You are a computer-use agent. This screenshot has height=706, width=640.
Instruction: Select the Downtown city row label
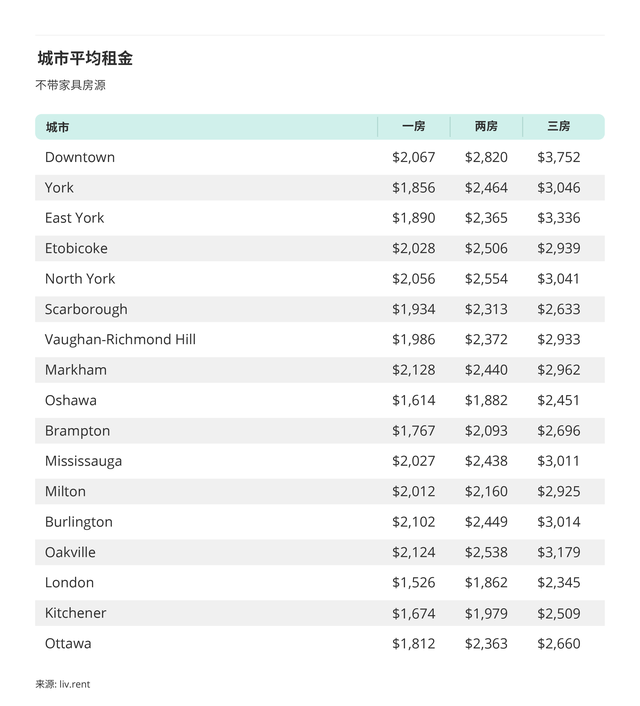tap(80, 157)
